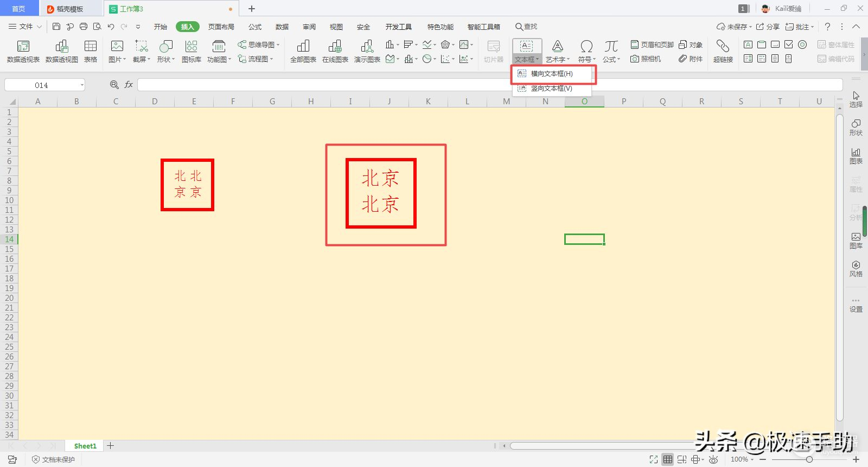
Task: Insert 页眉和页脚 header and footer
Action: click(x=652, y=45)
